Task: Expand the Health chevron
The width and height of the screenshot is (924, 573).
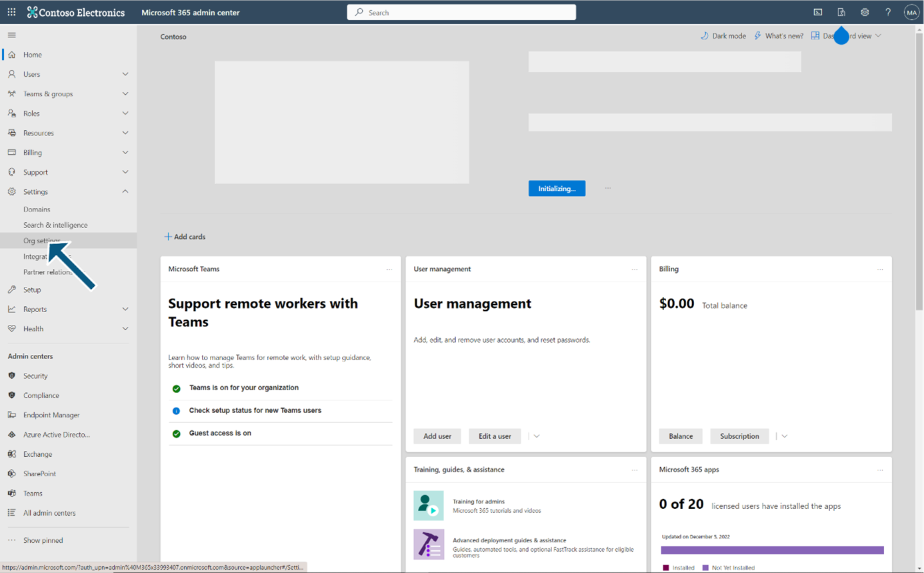Action: pyautogui.click(x=125, y=329)
